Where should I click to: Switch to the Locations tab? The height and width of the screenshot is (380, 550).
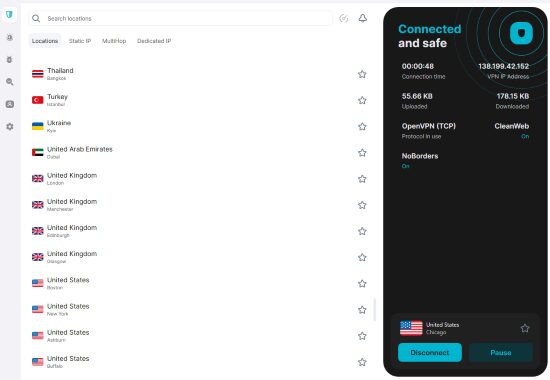coord(45,41)
